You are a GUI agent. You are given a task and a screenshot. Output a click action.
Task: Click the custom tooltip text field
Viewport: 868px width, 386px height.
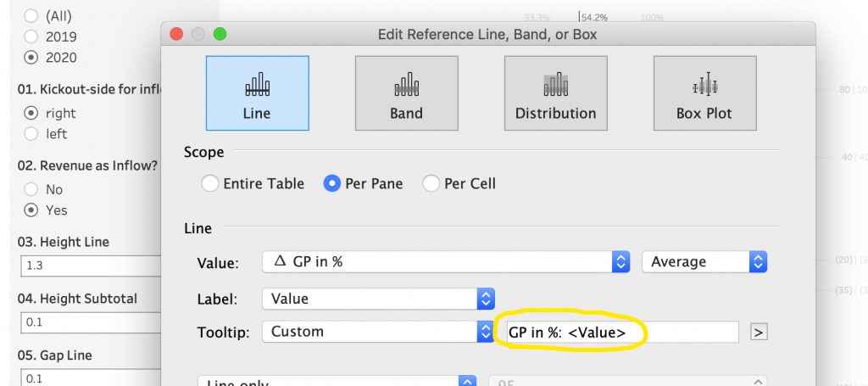(622, 333)
